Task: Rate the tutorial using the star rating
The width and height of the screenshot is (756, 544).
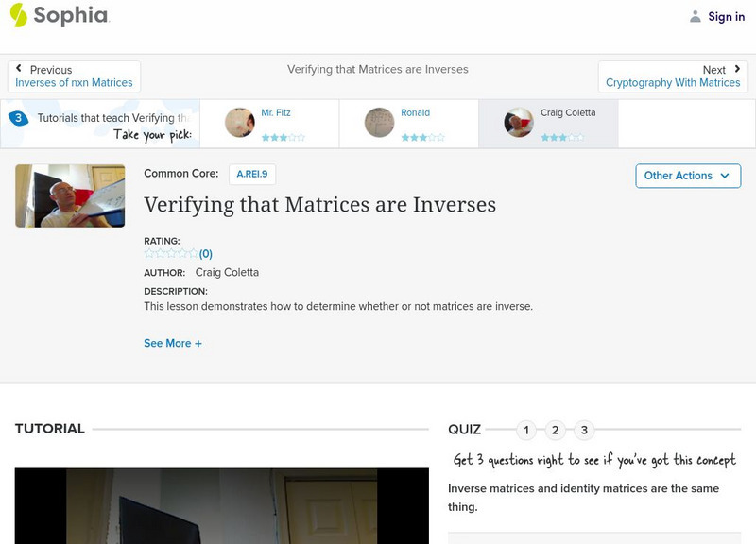Action: [171, 253]
